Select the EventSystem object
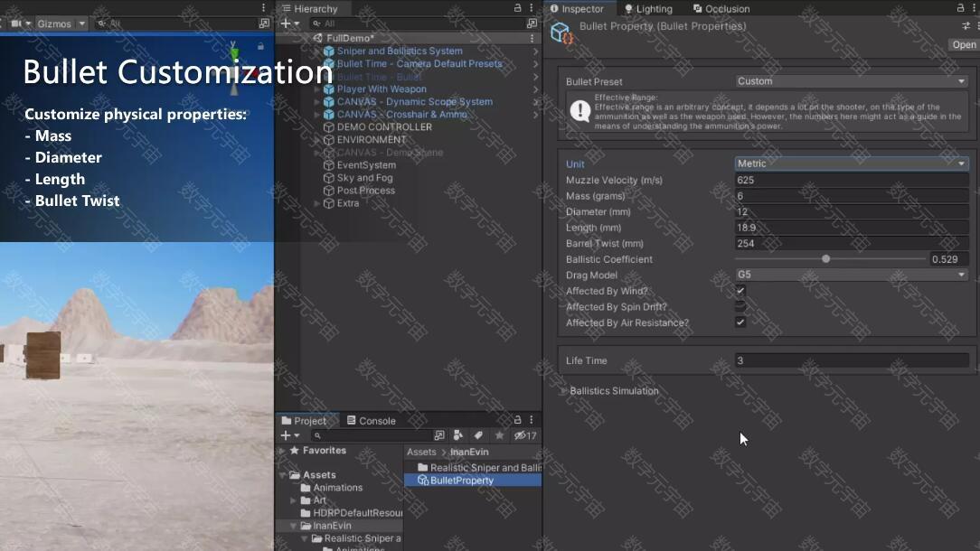This screenshot has height=551, width=980. [366, 165]
